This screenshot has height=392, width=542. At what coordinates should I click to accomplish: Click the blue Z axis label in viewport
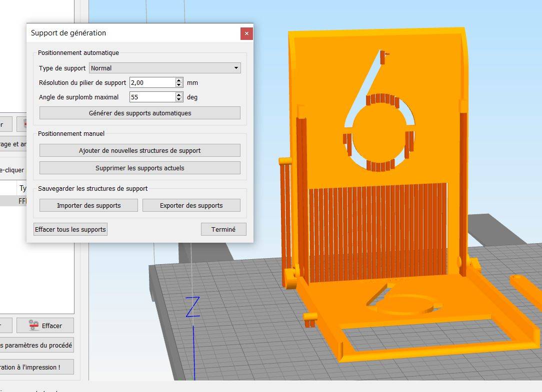pos(192,307)
